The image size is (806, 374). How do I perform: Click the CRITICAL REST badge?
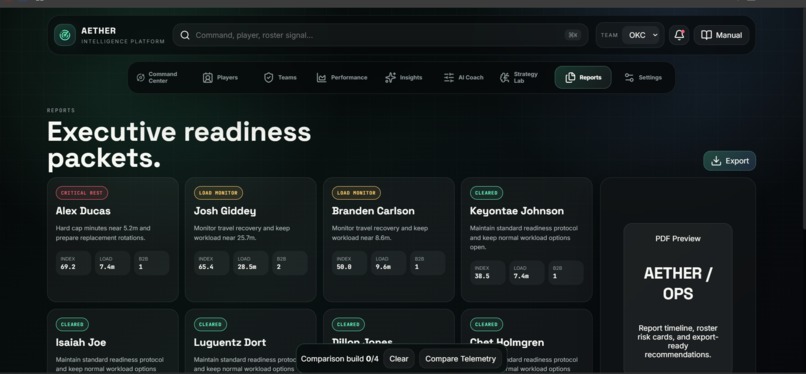[x=82, y=193]
